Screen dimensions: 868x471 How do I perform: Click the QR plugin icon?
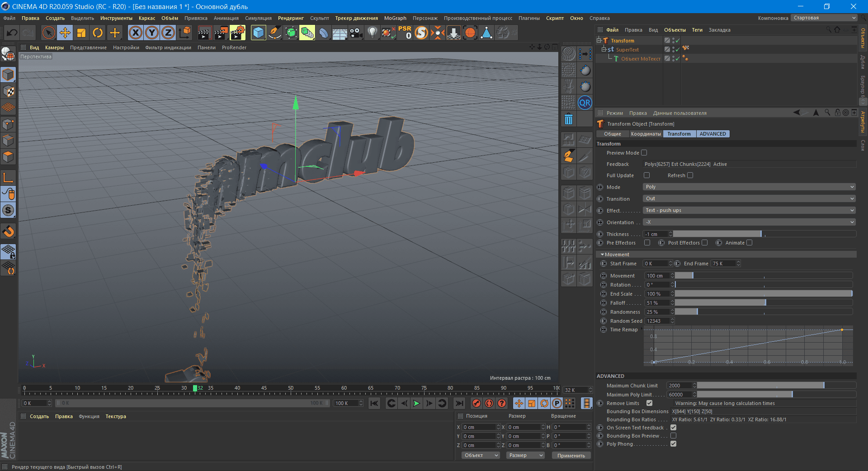coord(585,103)
